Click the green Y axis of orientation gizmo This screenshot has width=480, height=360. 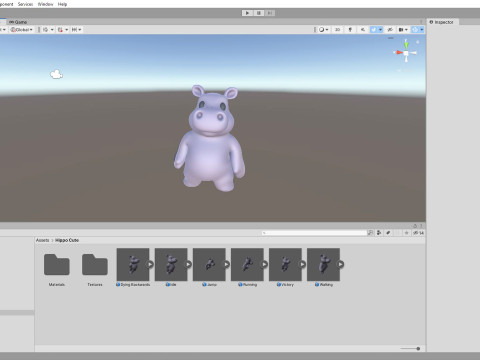pos(406,44)
